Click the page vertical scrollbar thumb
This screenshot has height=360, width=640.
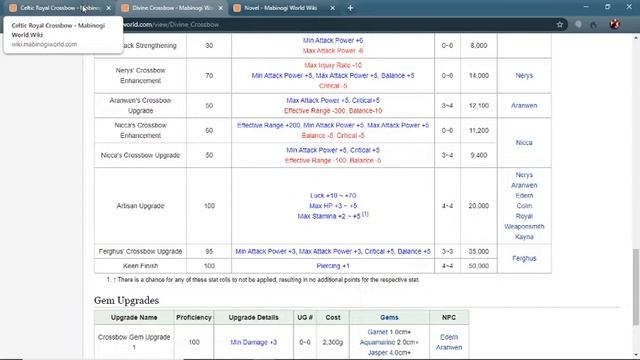click(636, 287)
